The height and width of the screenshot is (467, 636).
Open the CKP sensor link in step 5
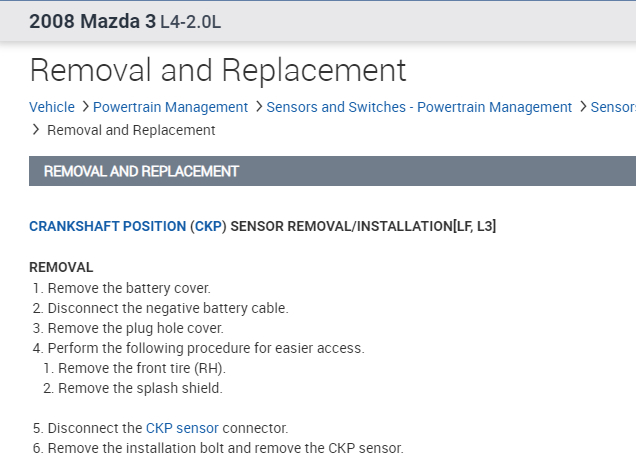pos(182,428)
